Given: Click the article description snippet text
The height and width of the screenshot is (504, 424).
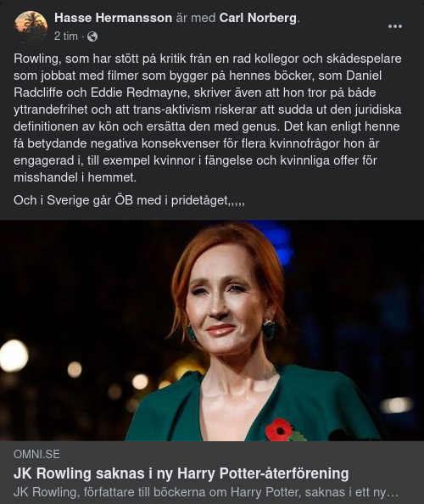Looking at the screenshot, I should click(206, 492).
